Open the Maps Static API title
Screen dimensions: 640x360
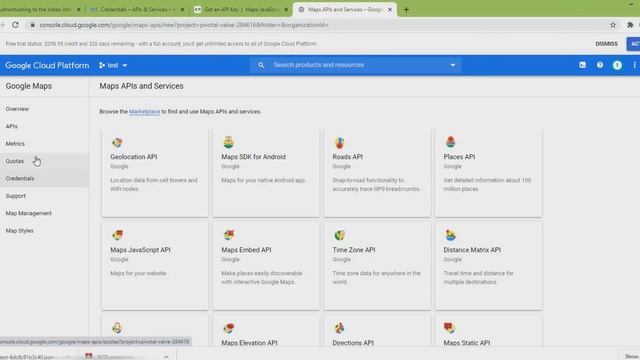coord(467,343)
